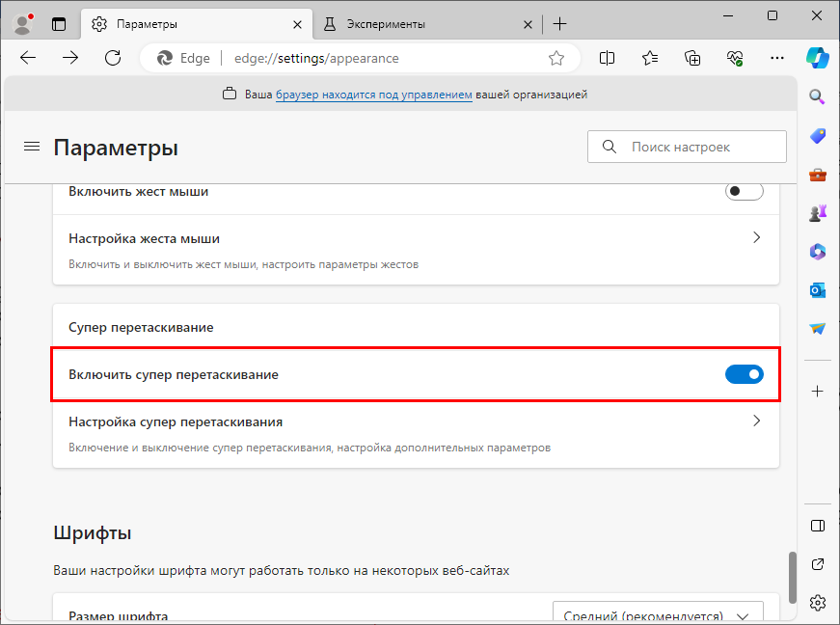840x625 pixels.
Task: Click the Шрифты section heading
Action: (93, 532)
